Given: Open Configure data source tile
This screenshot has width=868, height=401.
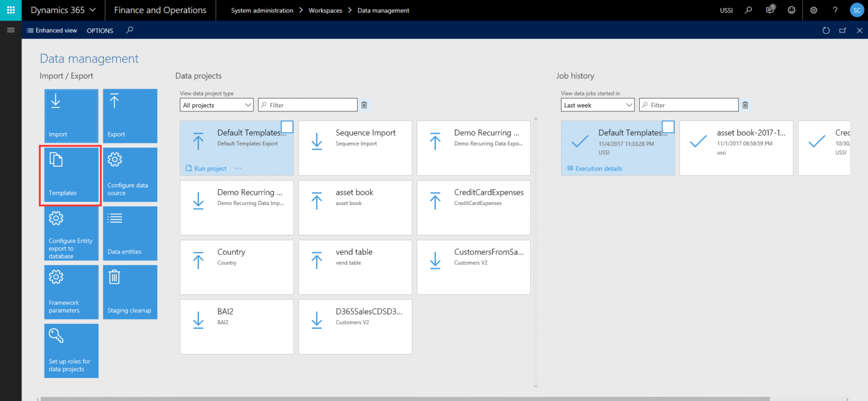Looking at the screenshot, I should pyautogui.click(x=130, y=175).
